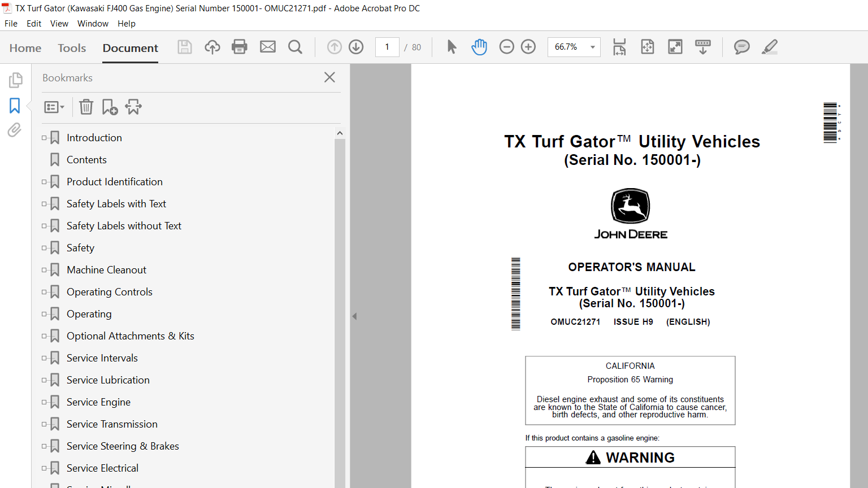Select the highlighter pen tool
This screenshot has height=488, width=868.
click(x=770, y=47)
